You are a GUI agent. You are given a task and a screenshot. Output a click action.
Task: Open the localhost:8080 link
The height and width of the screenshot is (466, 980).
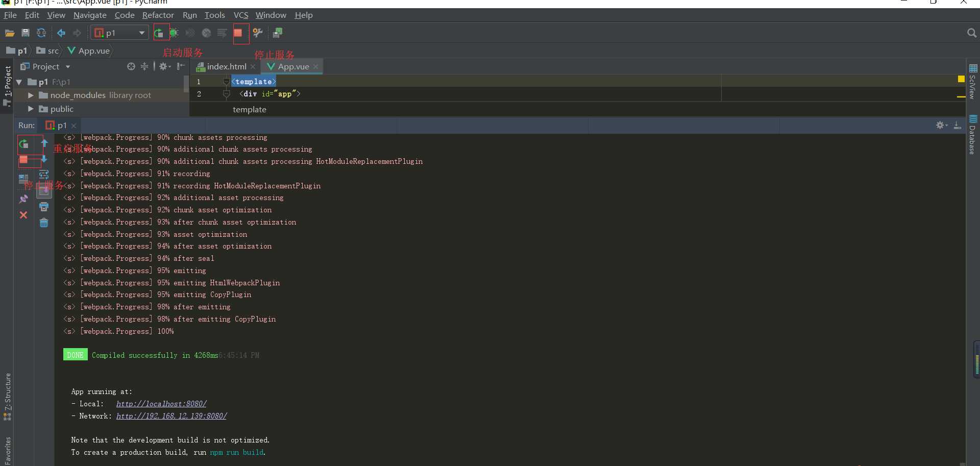point(161,404)
